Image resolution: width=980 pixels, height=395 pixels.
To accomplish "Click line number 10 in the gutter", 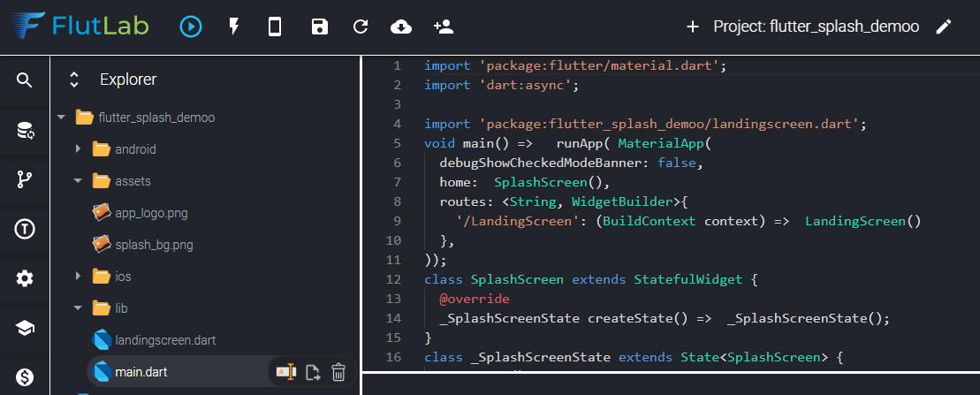I will point(394,240).
